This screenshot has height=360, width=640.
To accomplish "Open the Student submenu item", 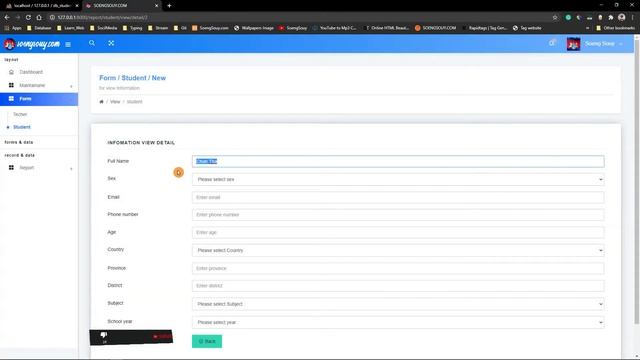I will tap(22, 127).
